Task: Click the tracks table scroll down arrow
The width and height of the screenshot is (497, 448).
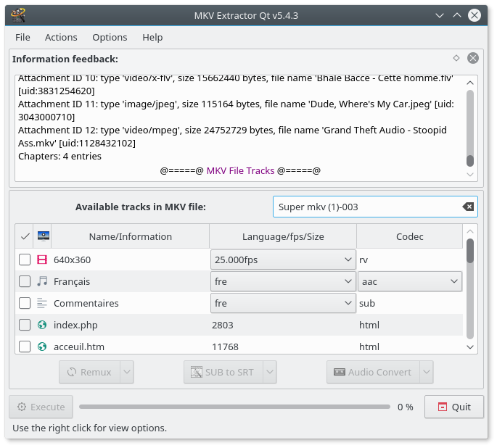Action: tap(470, 347)
